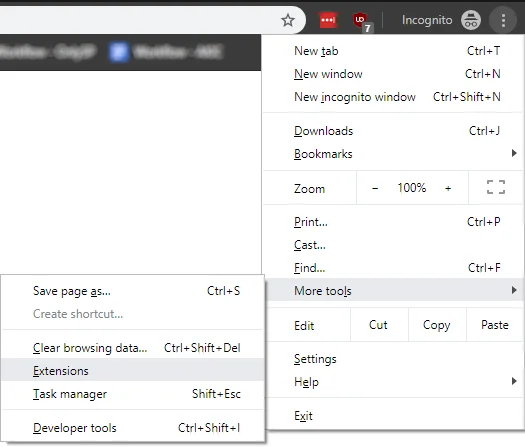Image resolution: width=525 pixels, height=447 pixels.
Task: Click the 100% zoom value
Action: [411, 188]
